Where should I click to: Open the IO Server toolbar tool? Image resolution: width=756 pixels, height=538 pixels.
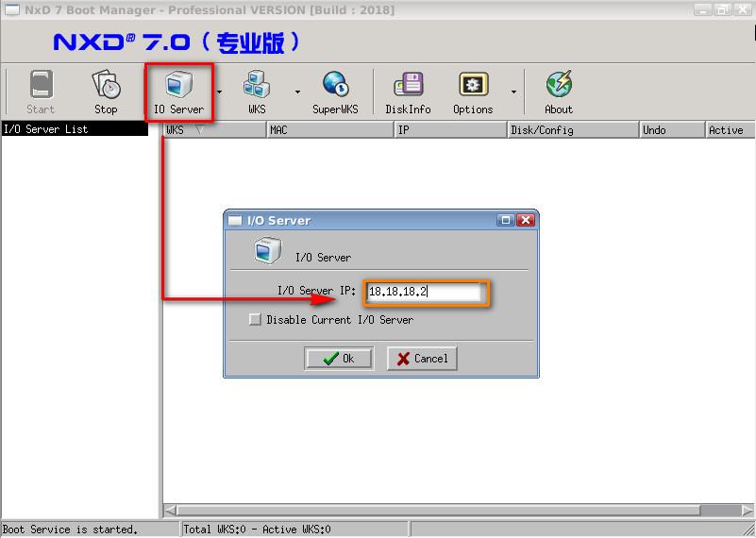(x=178, y=92)
